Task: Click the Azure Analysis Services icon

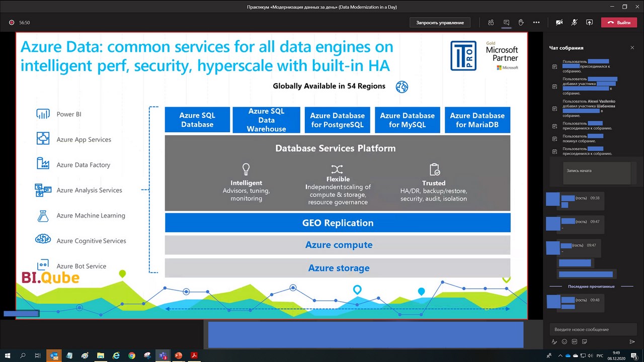Action: 43,190
